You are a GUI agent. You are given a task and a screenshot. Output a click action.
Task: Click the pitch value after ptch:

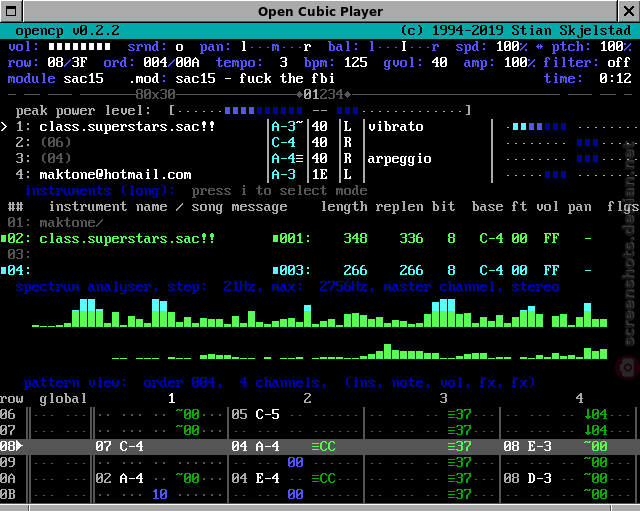point(616,47)
